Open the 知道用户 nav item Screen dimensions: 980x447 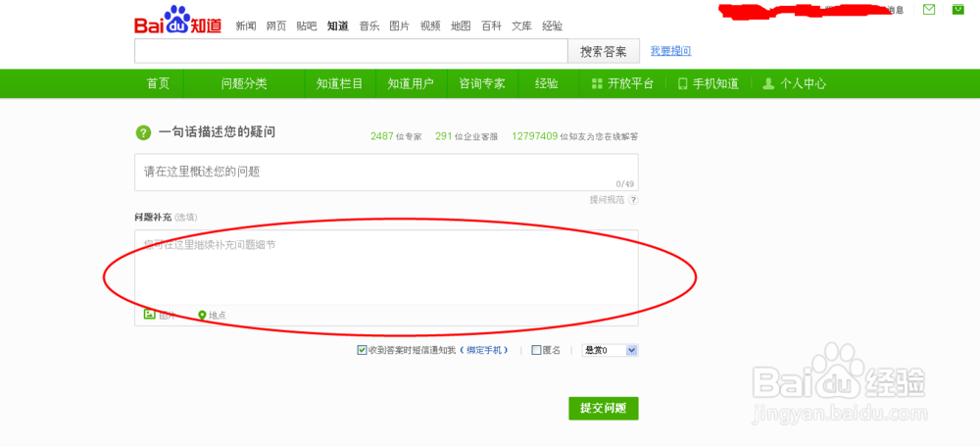click(411, 83)
